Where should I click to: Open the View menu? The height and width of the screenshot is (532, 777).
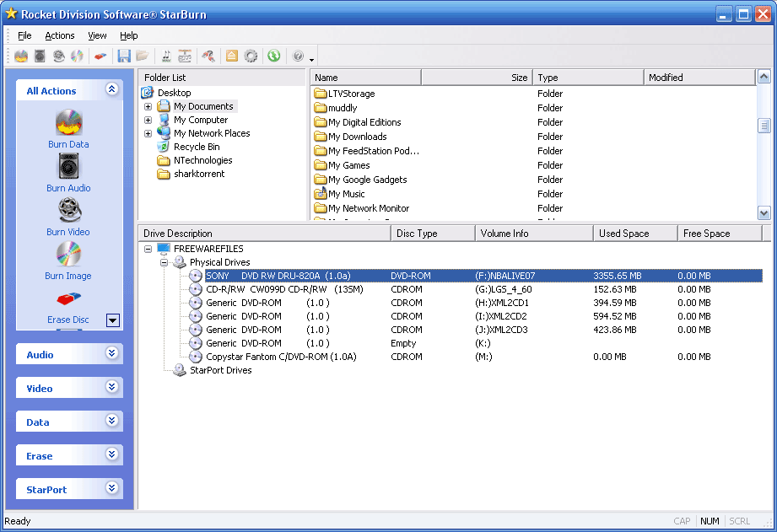(97, 35)
